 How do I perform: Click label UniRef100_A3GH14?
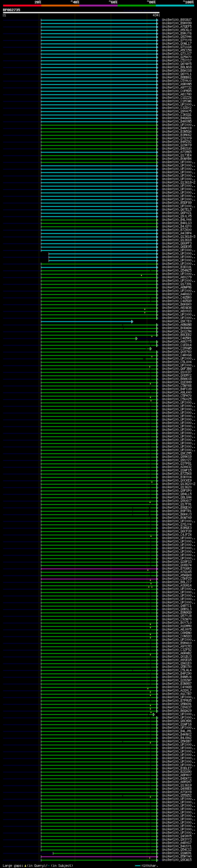click(x=177, y=586)
